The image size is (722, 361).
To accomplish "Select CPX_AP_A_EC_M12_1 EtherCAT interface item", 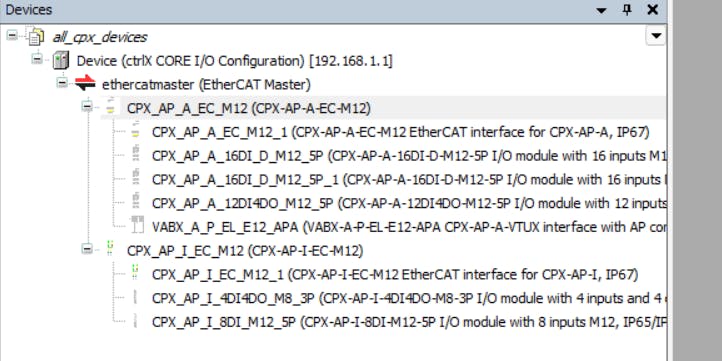I will coord(401,132).
